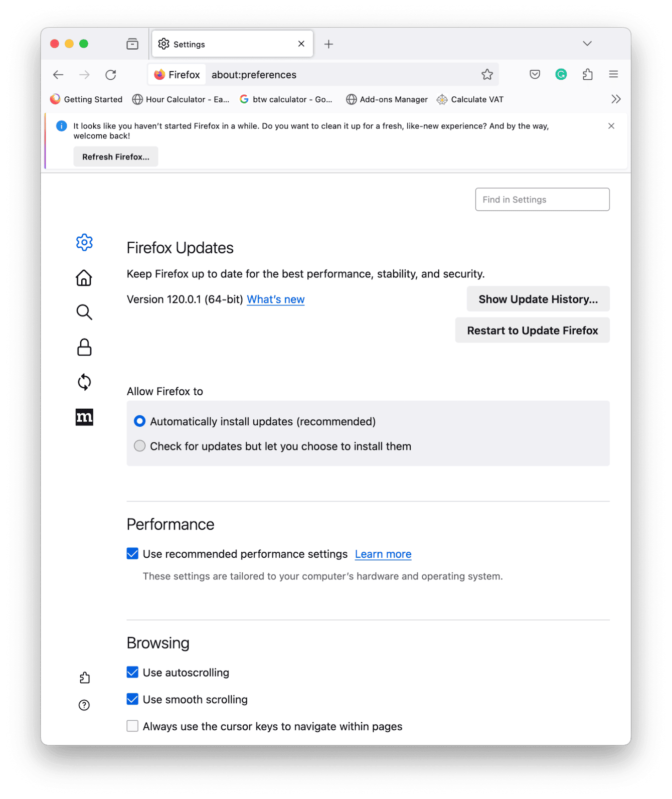The width and height of the screenshot is (672, 799).
Task: Select Automatically install updates option
Action: pyautogui.click(x=140, y=421)
